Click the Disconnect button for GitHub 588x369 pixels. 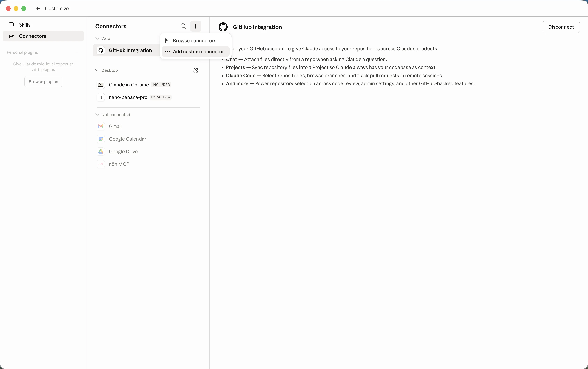pyautogui.click(x=561, y=27)
